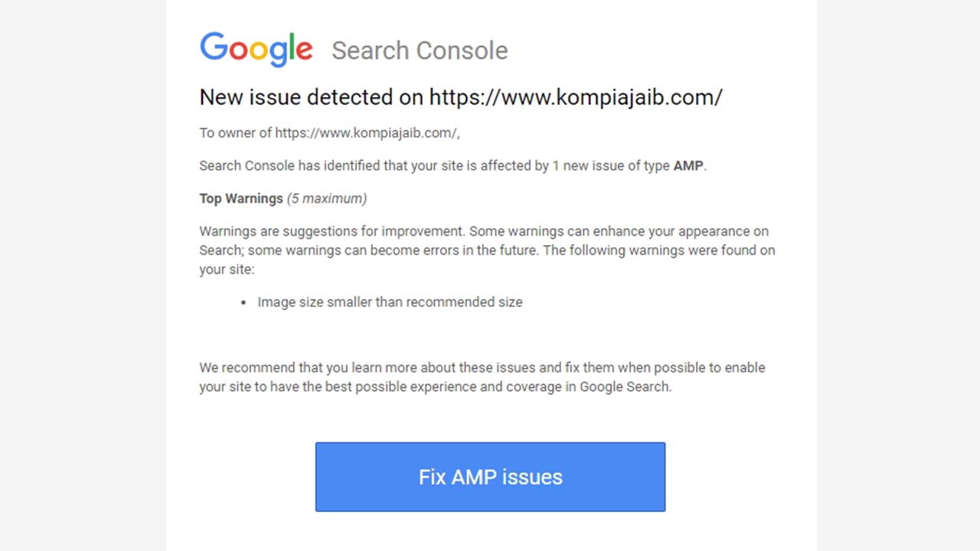This screenshot has width=980, height=551.
Task: Open the site URL after "To owner of"
Action: [367, 133]
